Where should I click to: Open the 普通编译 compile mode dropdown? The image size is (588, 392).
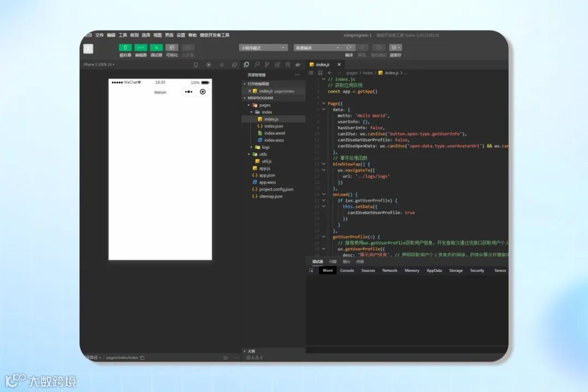pos(317,48)
